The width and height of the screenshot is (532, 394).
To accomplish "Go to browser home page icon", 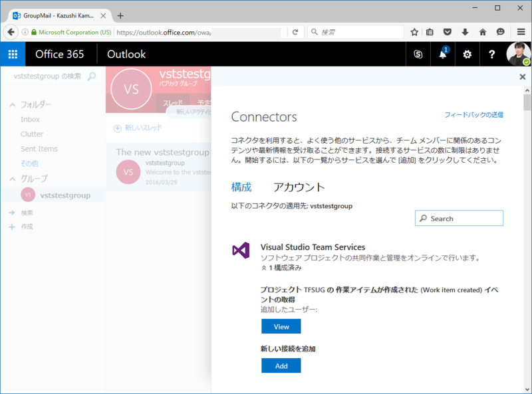I will coord(483,32).
